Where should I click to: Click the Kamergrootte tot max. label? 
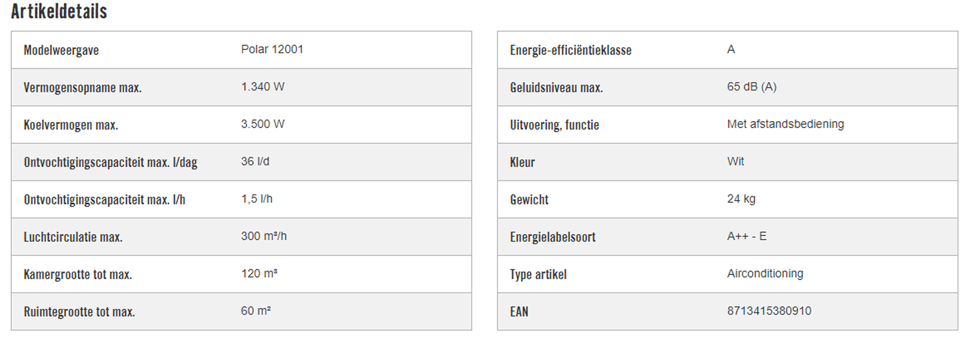click(78, 275)
